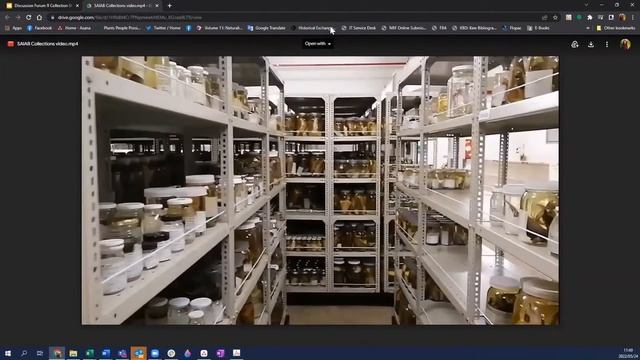The width and height of the screenshot is (640, 360).
Task: Open the Historical Exchange bookmark
Action: click(x=312, y=28)
